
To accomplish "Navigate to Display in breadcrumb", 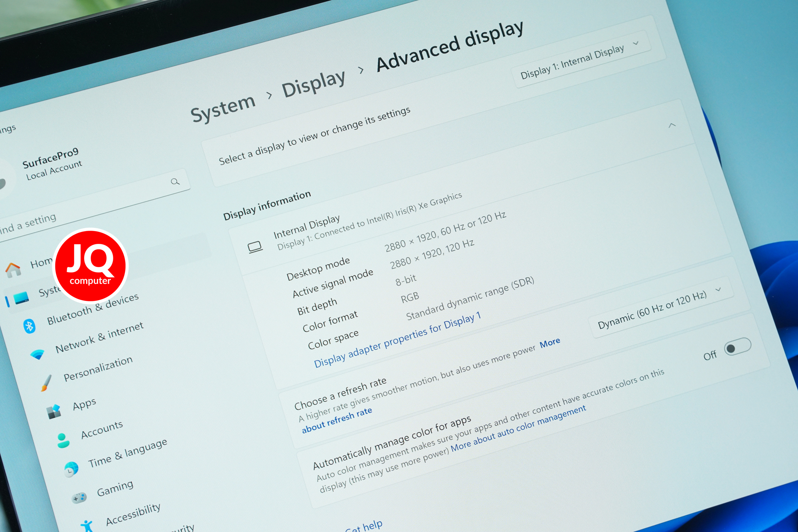I will (x=314, y=84).
